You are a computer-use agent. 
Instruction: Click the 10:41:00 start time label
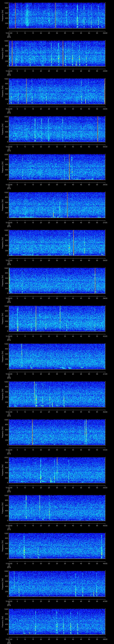9,412
